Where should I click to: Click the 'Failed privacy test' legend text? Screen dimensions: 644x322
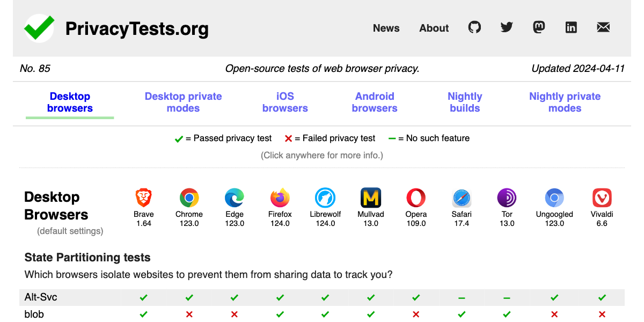tap(339, 138)
